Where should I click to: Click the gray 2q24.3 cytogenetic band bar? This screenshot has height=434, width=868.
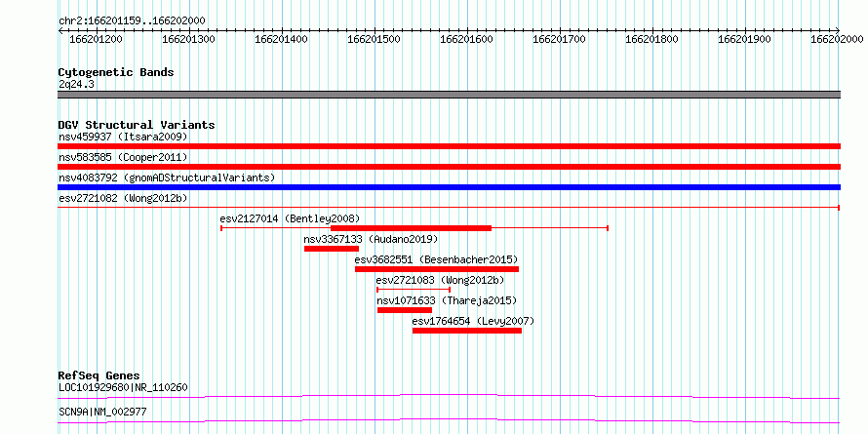pos(449,95)
